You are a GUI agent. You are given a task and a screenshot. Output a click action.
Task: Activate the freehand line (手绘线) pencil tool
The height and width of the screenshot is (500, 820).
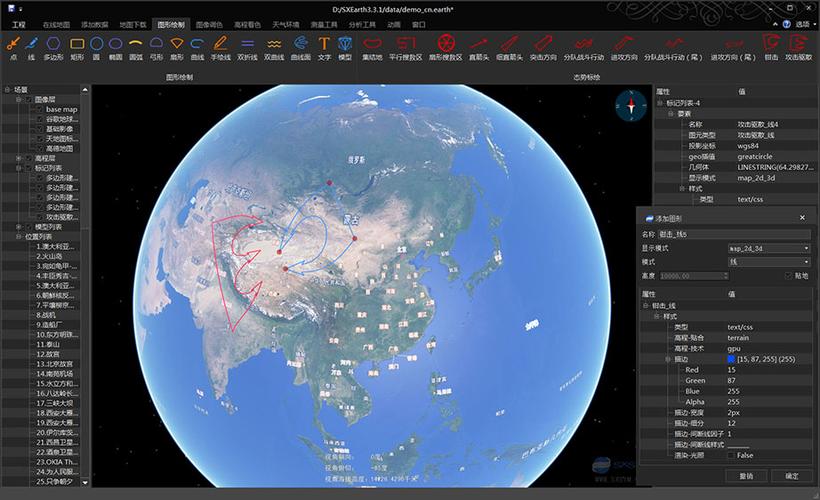[221, 48]
